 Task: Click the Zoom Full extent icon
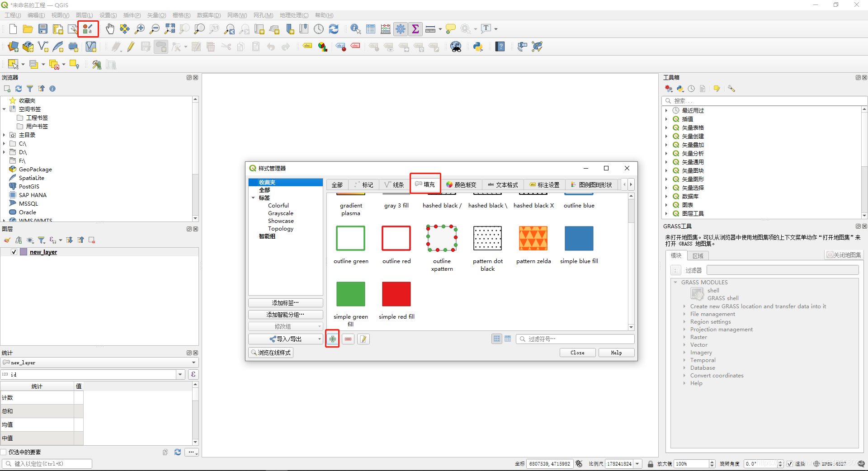170,29
